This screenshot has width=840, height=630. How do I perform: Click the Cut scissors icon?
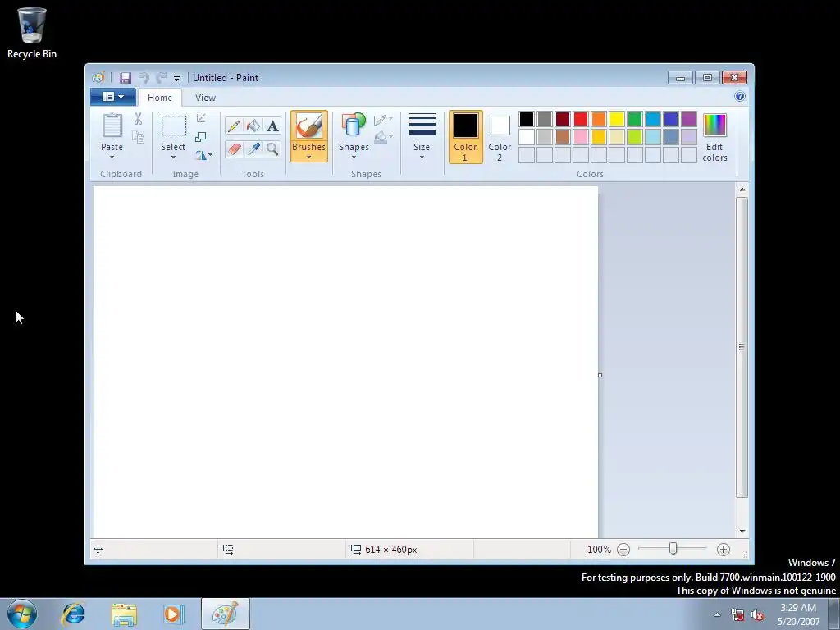[138, 119]
